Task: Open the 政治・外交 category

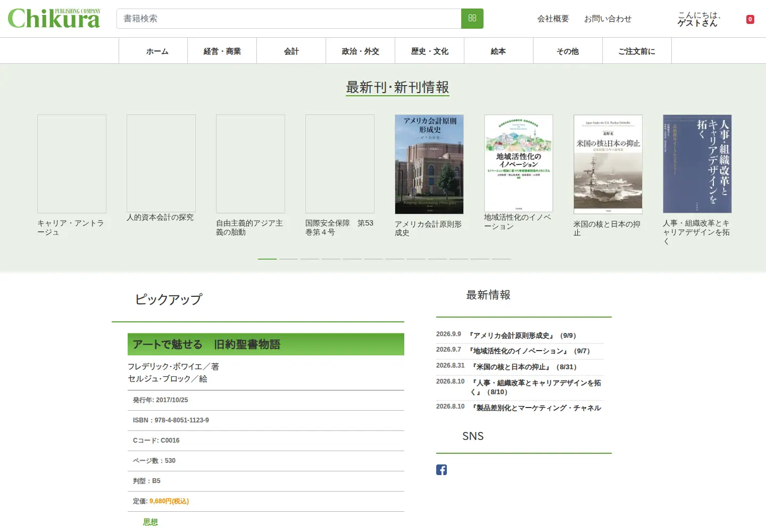Action: point(361,51)
